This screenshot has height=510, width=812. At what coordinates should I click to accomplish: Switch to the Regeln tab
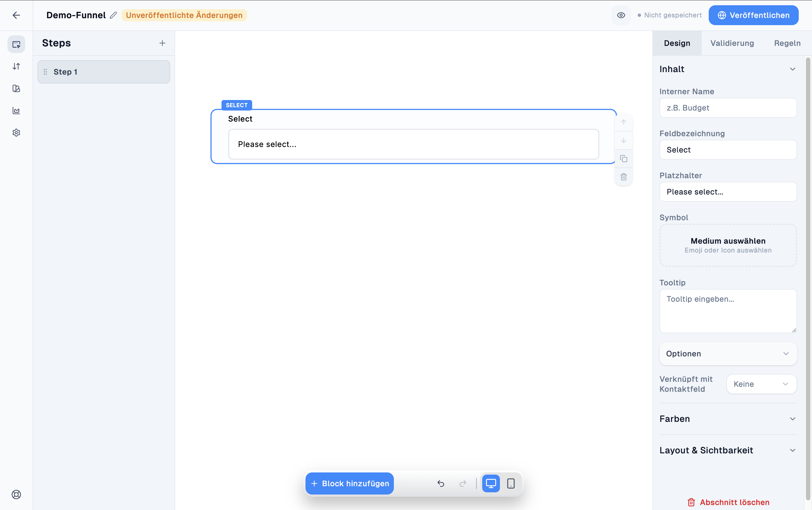tap(787, 43)
